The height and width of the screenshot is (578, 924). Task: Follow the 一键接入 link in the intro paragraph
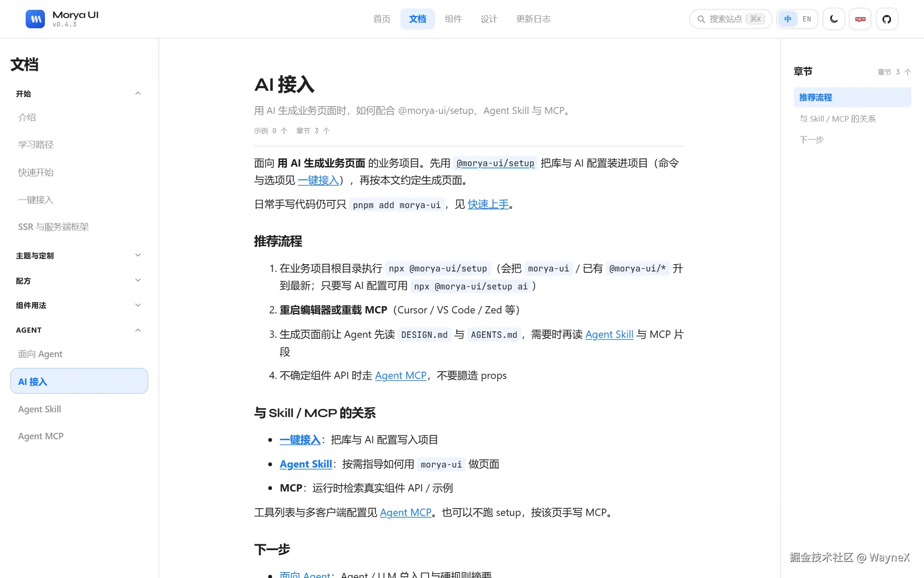point(318,180)
